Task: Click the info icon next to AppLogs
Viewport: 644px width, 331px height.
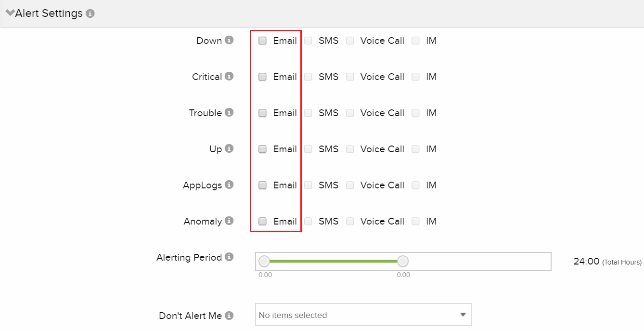Action: tap(230, 185)
